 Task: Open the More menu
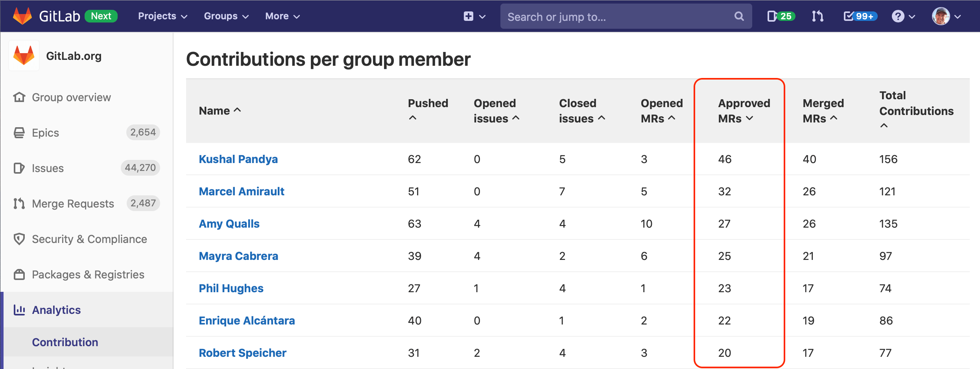[282, 16]
